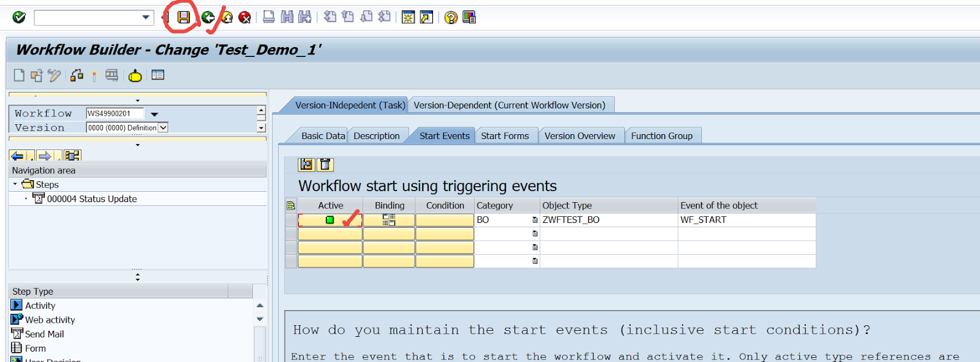The height and width of the screenshot is (362, 980).
Task: Click the Generate Shortcut icon
Action: [426, 17]
